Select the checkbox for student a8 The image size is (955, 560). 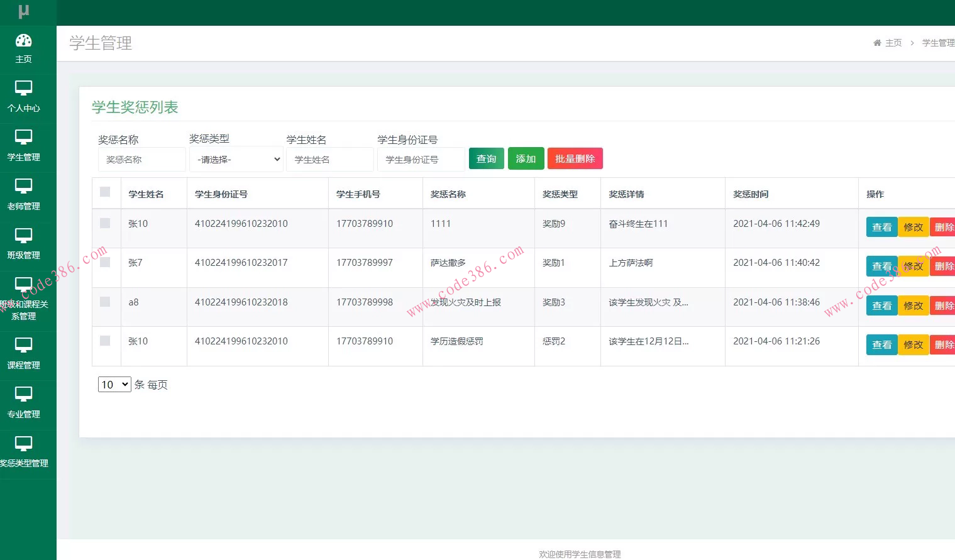[x=105, y=302]
